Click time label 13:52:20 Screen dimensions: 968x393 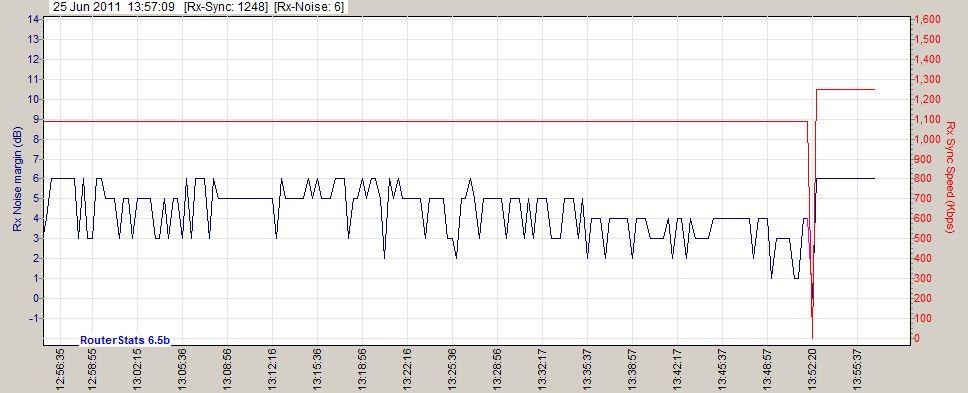813,370
